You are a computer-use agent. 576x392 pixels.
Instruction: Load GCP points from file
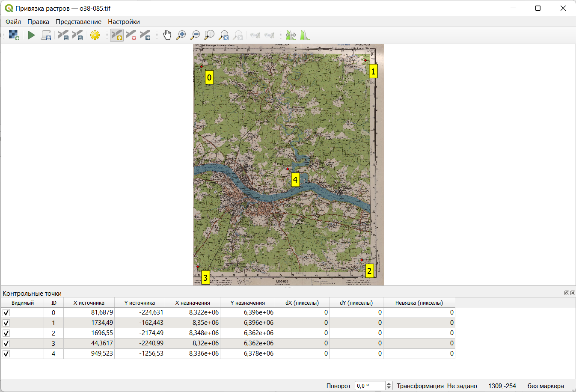coord(63,35)
